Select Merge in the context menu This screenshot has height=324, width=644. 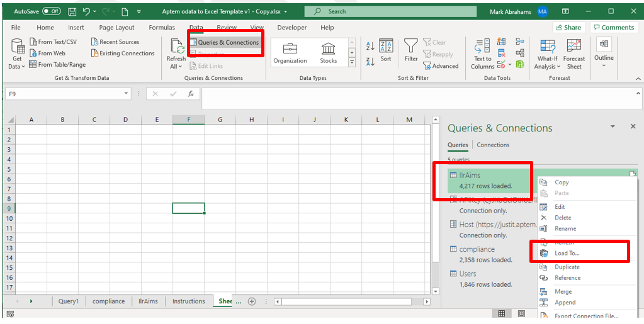[x=563, y=291]
